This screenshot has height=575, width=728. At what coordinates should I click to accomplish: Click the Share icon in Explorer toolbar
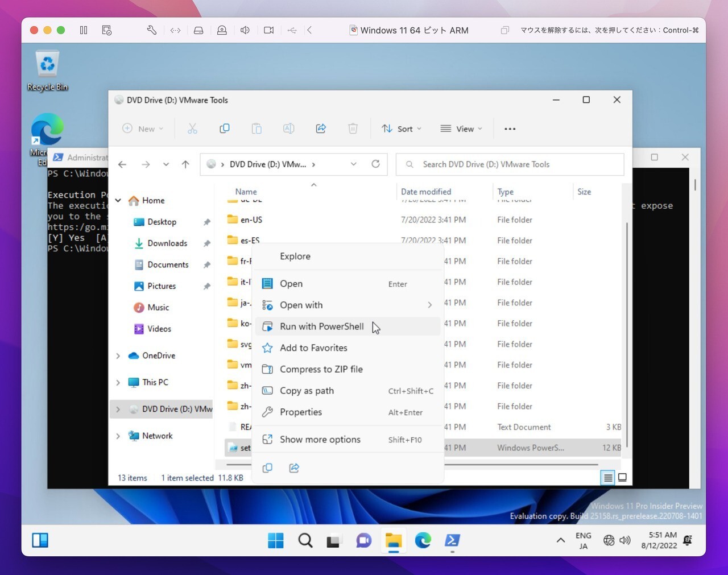point(321,129)
